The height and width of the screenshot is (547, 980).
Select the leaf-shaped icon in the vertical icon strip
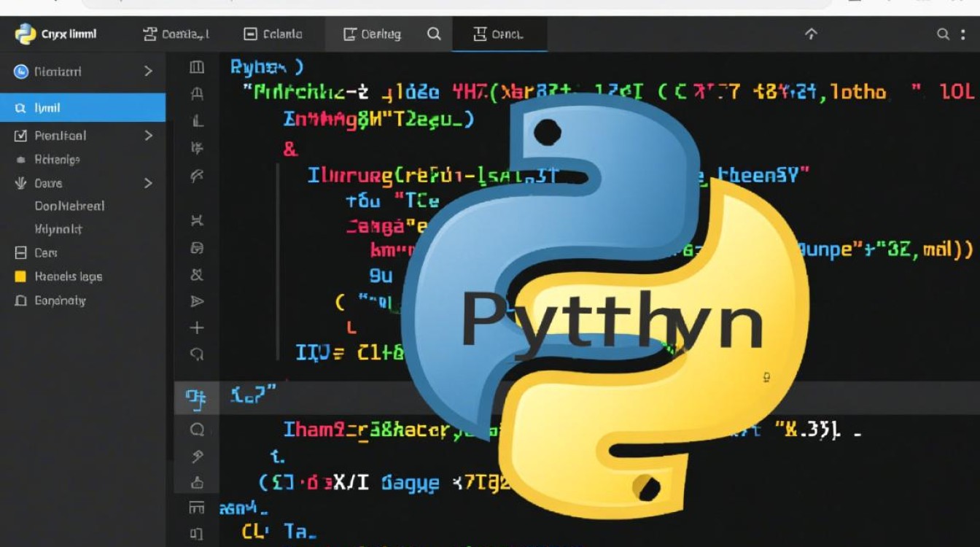[x=196, y=175]
